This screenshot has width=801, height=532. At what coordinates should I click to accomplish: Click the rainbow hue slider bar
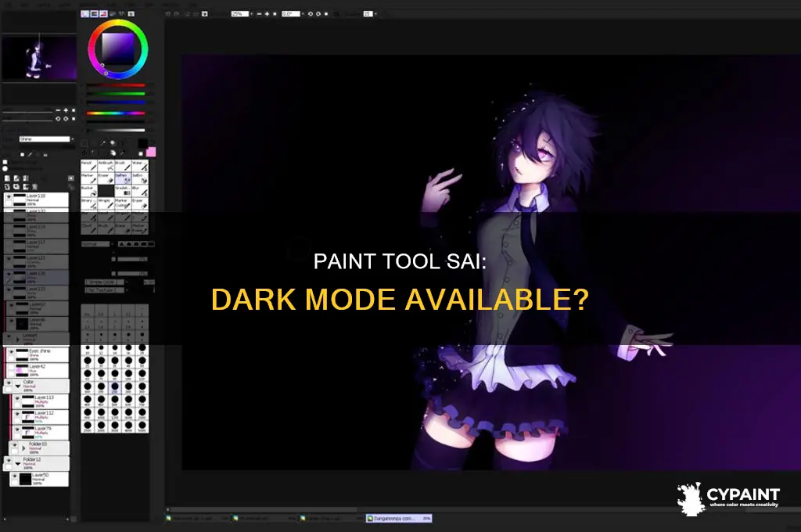click(116, 113)
